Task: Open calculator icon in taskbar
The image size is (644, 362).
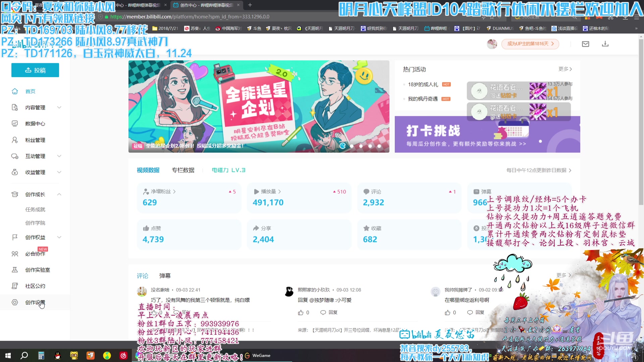Action: 41,356
